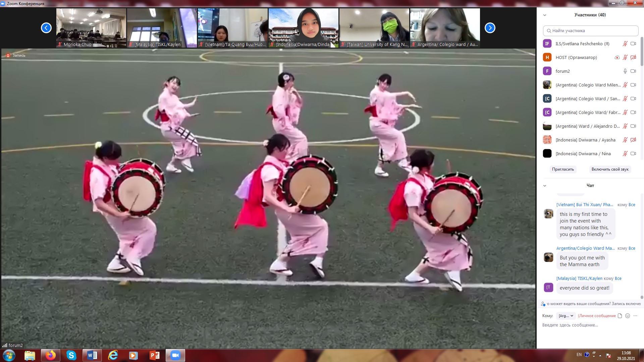
Task: Click the forum2 participant avatar
Action: [x=547, y=71]
